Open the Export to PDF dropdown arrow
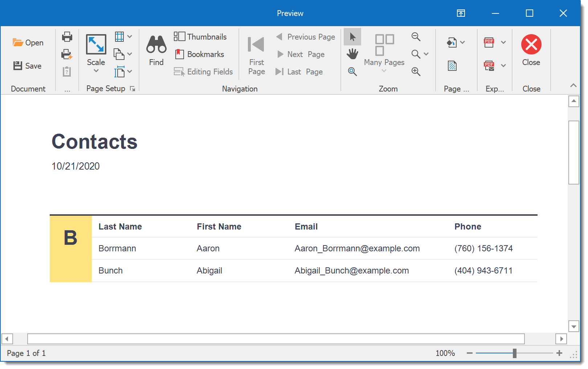 point(503,42)
